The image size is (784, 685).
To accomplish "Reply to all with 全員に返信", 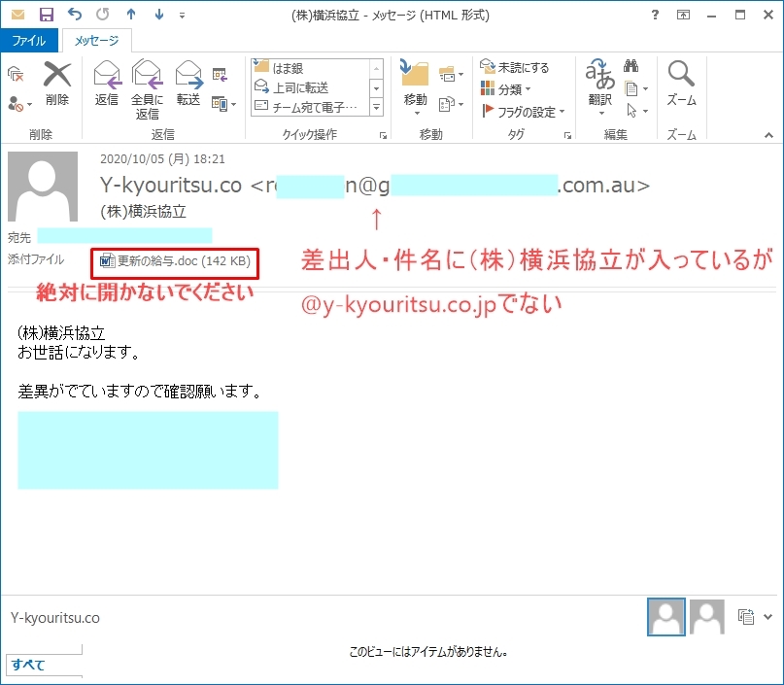I will (x=147, y=90).
